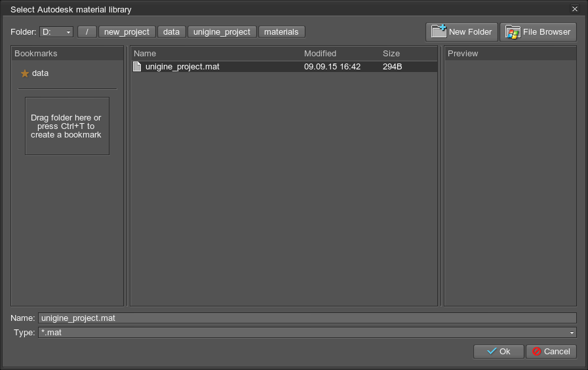Jump to data folder in breadcrumb

click(171, 31)
